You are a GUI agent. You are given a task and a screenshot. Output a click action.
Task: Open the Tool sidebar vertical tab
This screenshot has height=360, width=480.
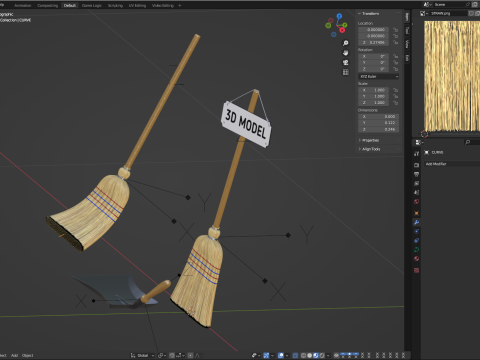[407, 30]
